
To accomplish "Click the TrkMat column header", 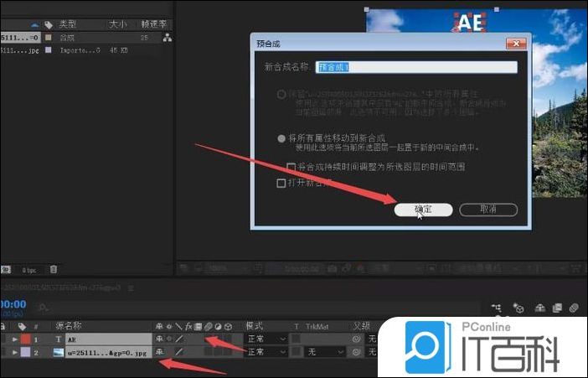I will (317, 327).
